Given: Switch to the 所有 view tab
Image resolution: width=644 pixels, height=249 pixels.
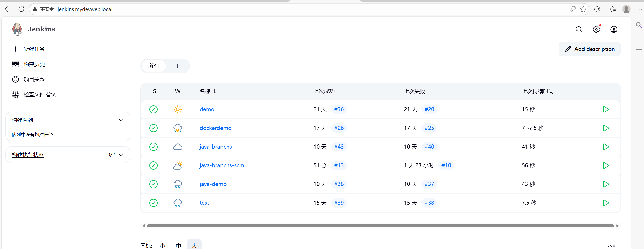Looking at the screenshot, I should tap(153, 66).
